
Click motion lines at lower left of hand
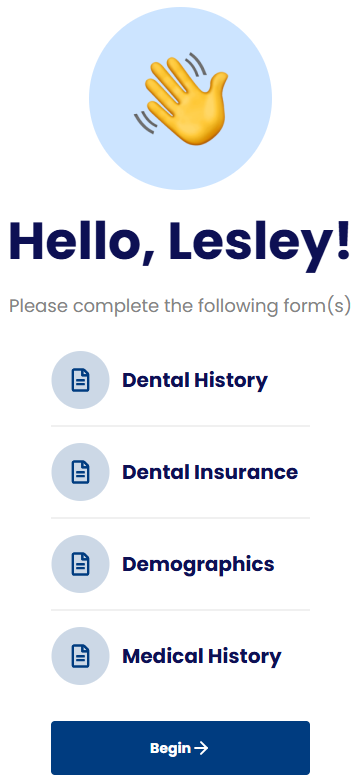(x=146, y=122)
